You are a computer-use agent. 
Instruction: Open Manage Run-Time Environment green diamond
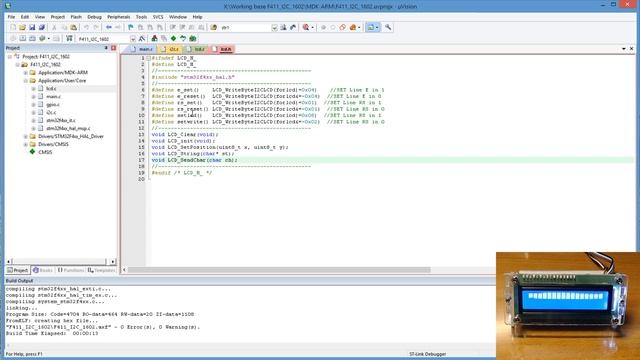pos(173,38)
